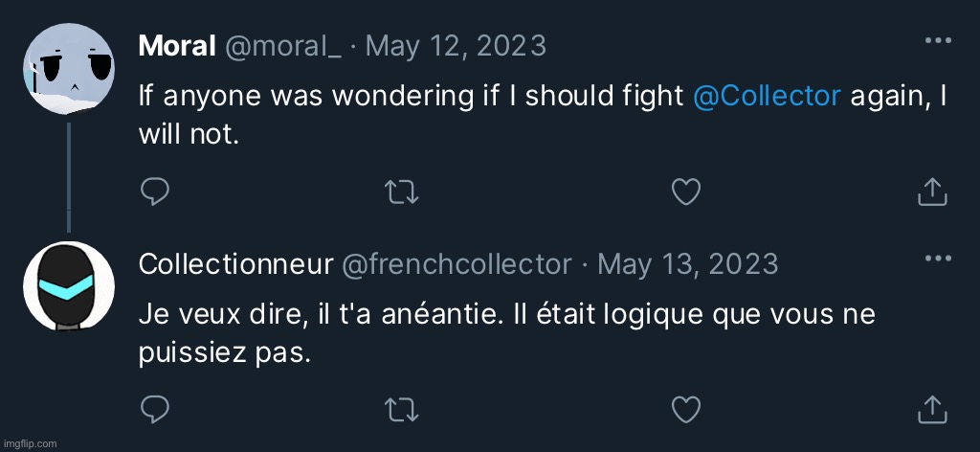Like Moral's tweet
This screenshot has height=452, width=980.
point(685,192)
